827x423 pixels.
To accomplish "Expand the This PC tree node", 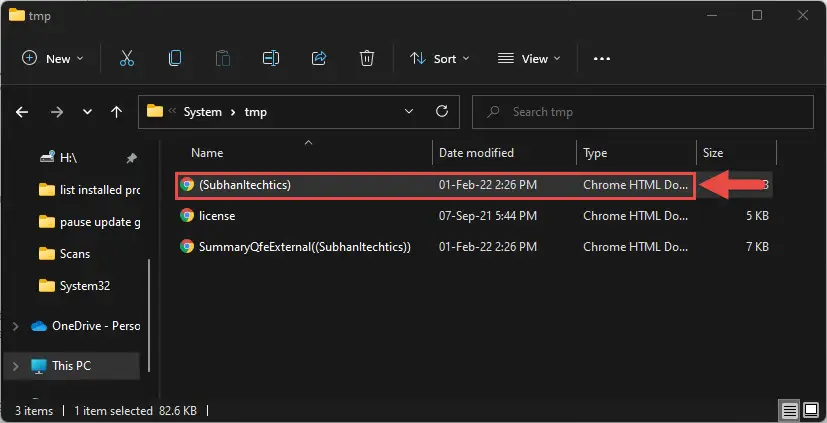I will (15, 366).
